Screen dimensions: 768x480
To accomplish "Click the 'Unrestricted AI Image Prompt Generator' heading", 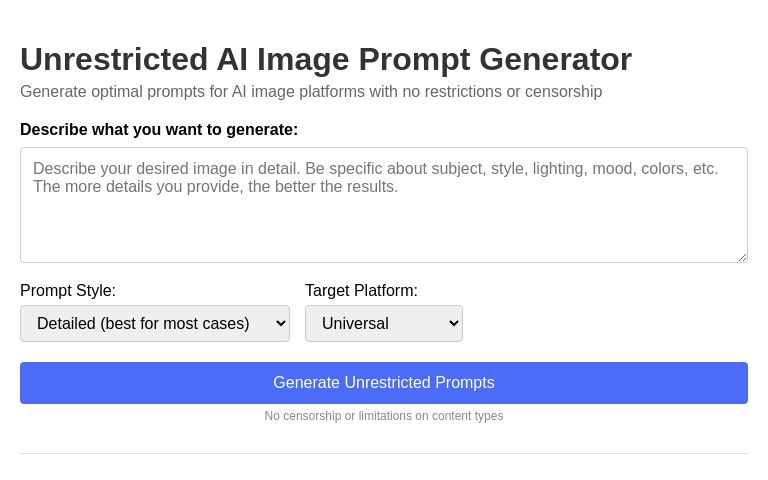I will click(x=326, y=60).
